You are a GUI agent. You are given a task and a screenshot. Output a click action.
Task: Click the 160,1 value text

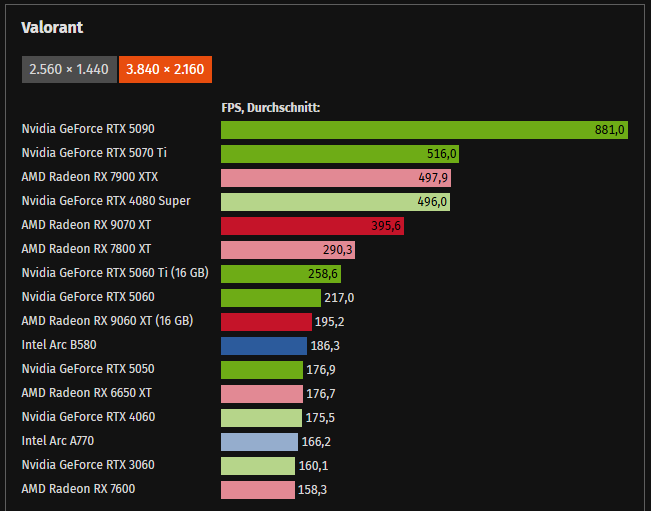(x=313, y=466)
